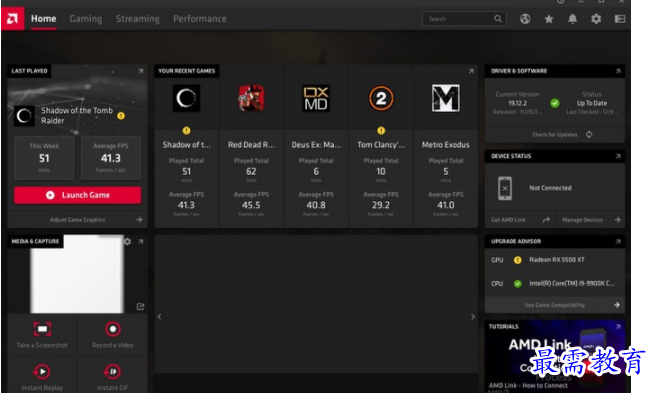Open the AMD Link tutorial thumbnail
The width and height of the screenshot is (654, 393).
tap(555, 356)
